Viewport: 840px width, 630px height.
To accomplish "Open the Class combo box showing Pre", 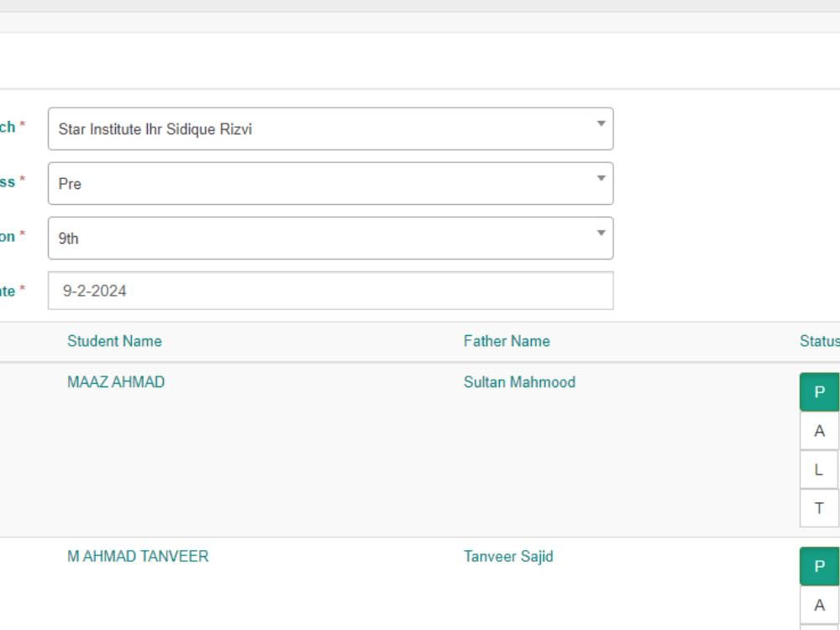I will pos(330,183).
